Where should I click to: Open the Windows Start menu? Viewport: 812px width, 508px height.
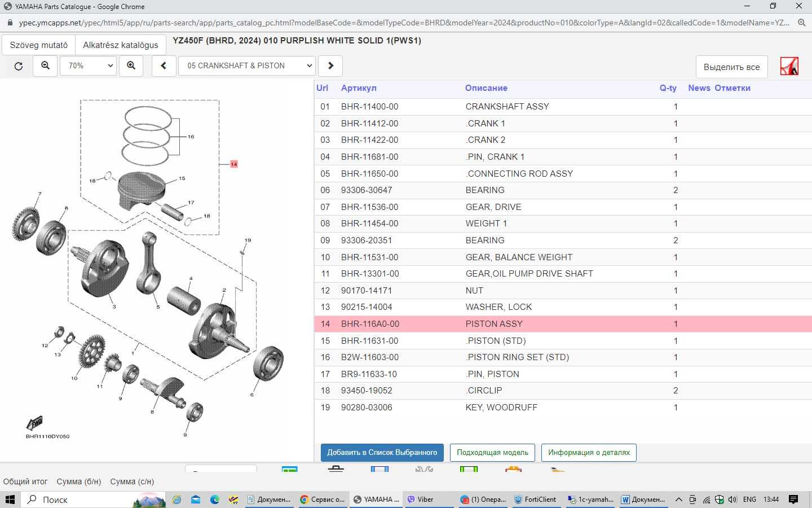(x=10, y=500)
